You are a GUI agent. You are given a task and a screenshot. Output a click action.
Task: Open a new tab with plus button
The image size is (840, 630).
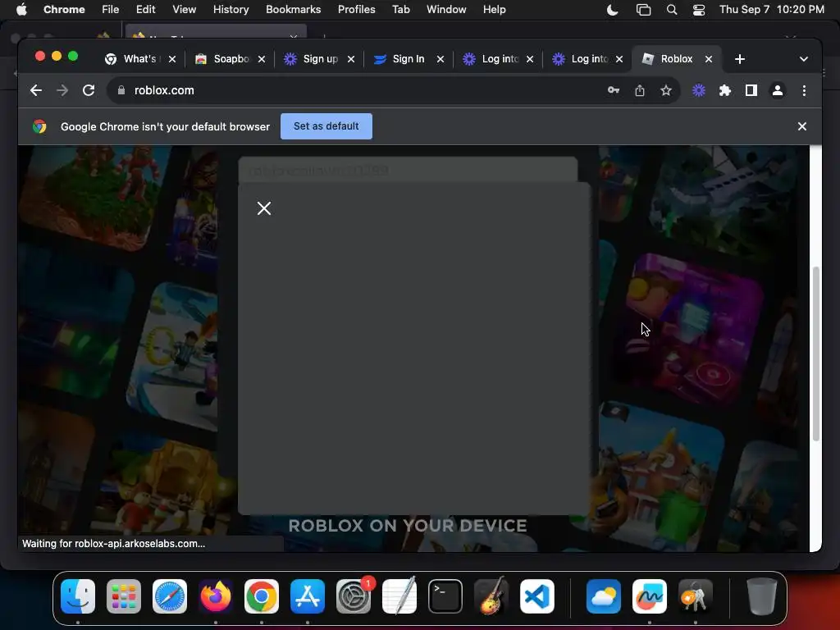[739, 59]
